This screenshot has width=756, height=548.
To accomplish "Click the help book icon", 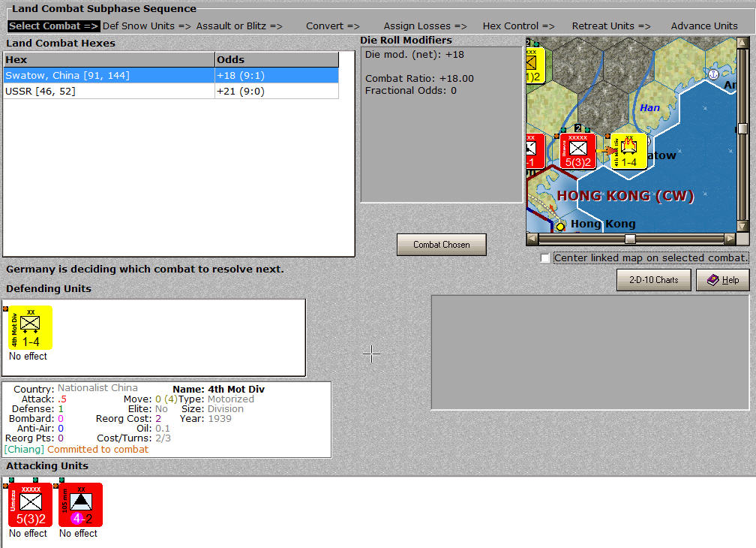I will pyautogui.click(x=712, y=280).
